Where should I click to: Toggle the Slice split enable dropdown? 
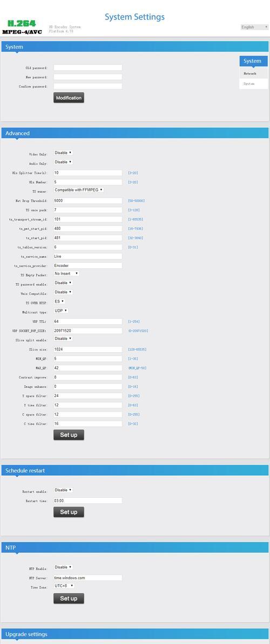click(x=63, y=339)
